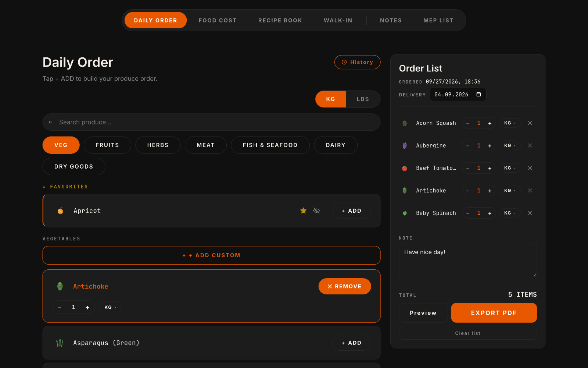
Task: Decrease Aubergine quantity with minus
Action: tap(468, 146)
